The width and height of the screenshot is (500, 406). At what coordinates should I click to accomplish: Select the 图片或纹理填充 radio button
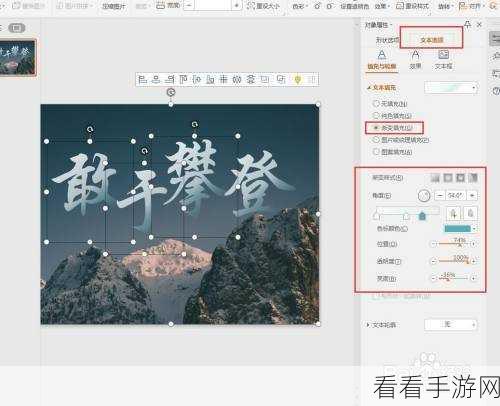(376, 140)
